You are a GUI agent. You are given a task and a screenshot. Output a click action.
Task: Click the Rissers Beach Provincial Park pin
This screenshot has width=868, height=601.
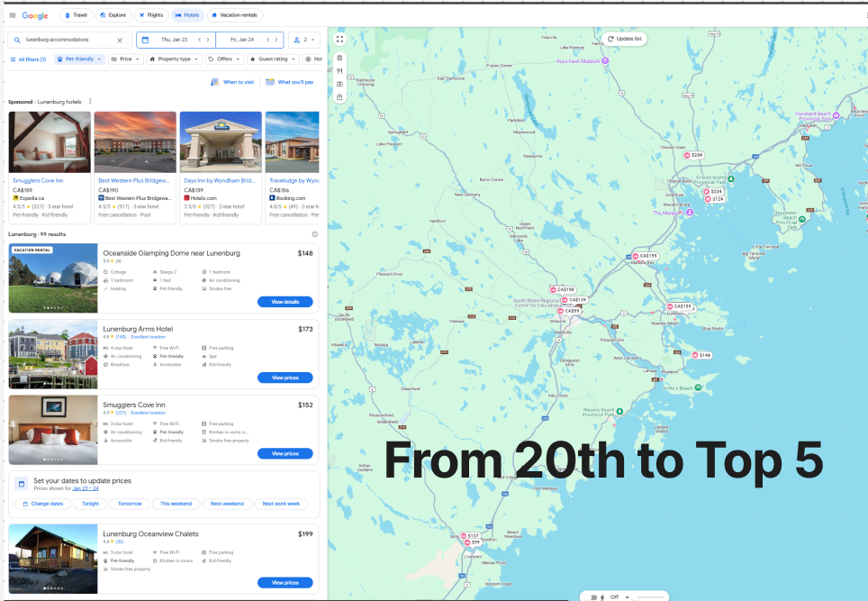click(619, 412)
